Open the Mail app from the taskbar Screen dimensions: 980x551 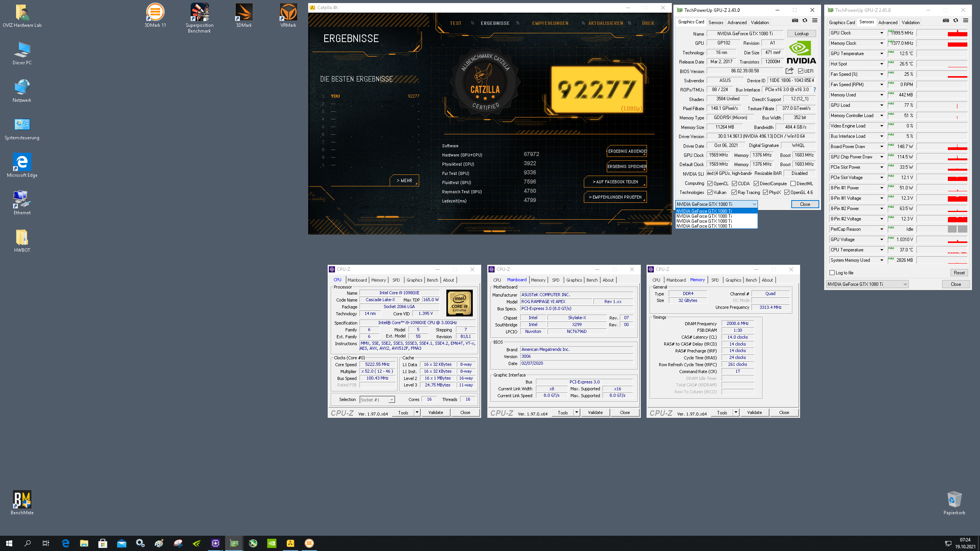[x=121, y=543]
